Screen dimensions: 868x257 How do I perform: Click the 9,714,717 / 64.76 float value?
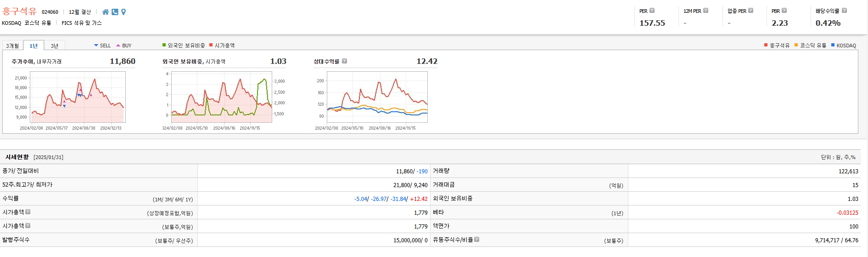837,240
